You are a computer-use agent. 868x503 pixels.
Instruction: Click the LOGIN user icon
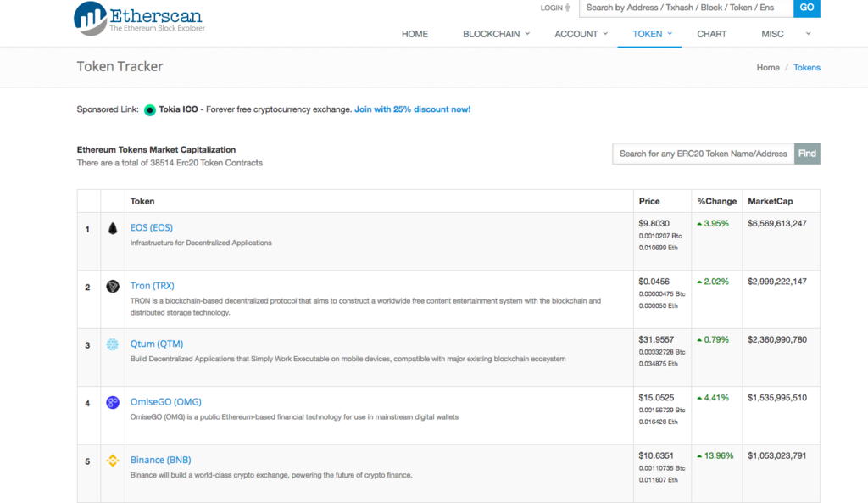[567, 8]
